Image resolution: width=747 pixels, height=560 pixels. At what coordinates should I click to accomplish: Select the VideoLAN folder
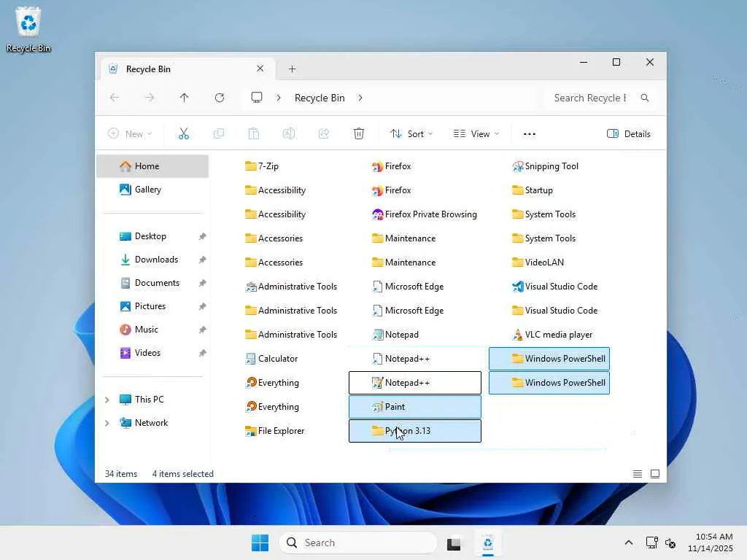click(538, 262)
